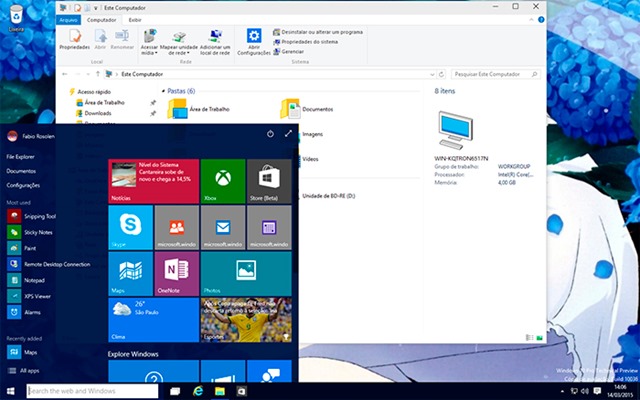The image size is (640, 400).
Task: Open Documentos from Start menu list
Action: 21,171
